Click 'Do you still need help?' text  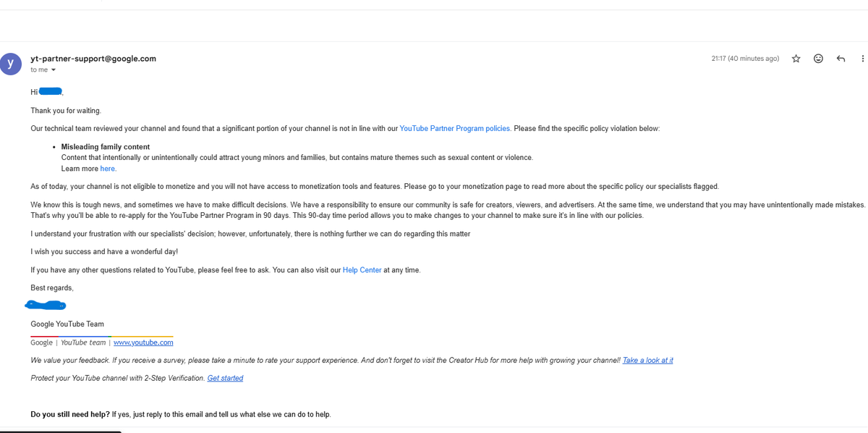point(70,415)
